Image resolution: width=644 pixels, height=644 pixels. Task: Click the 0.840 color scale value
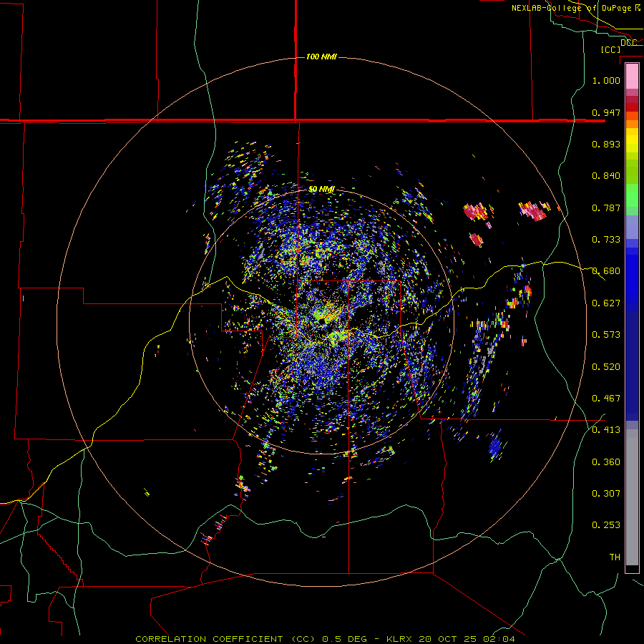point(606,176)
